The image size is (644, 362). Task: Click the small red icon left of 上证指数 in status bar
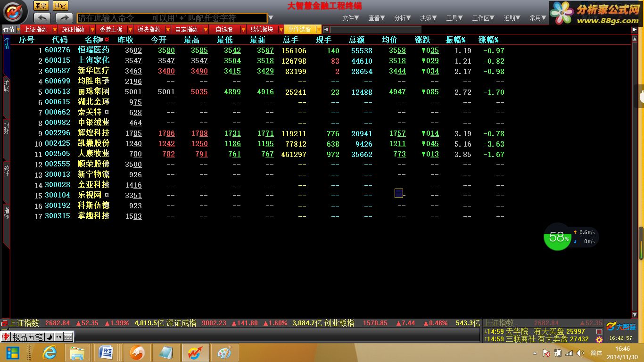(4, 323)
